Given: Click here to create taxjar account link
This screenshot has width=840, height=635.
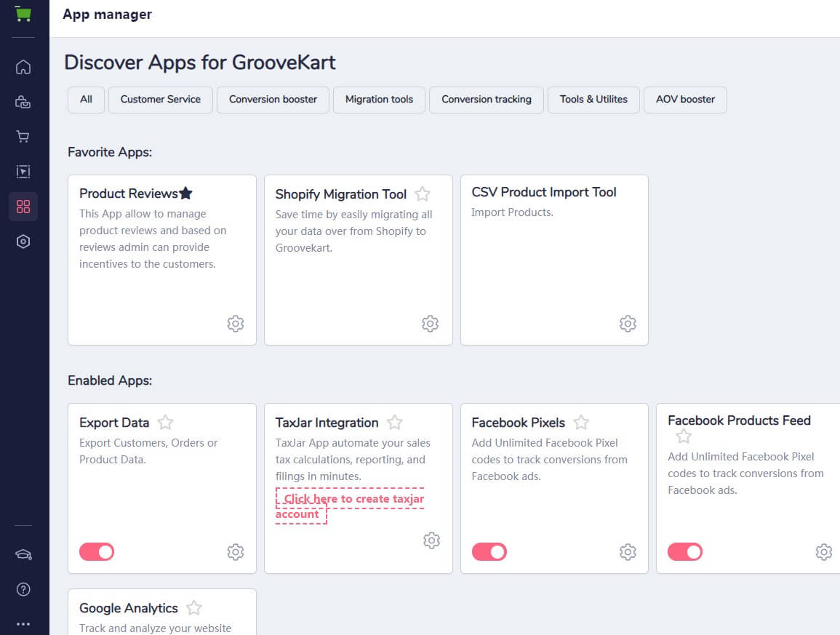Looking at the screenshot, I should [x=350, y=506].
